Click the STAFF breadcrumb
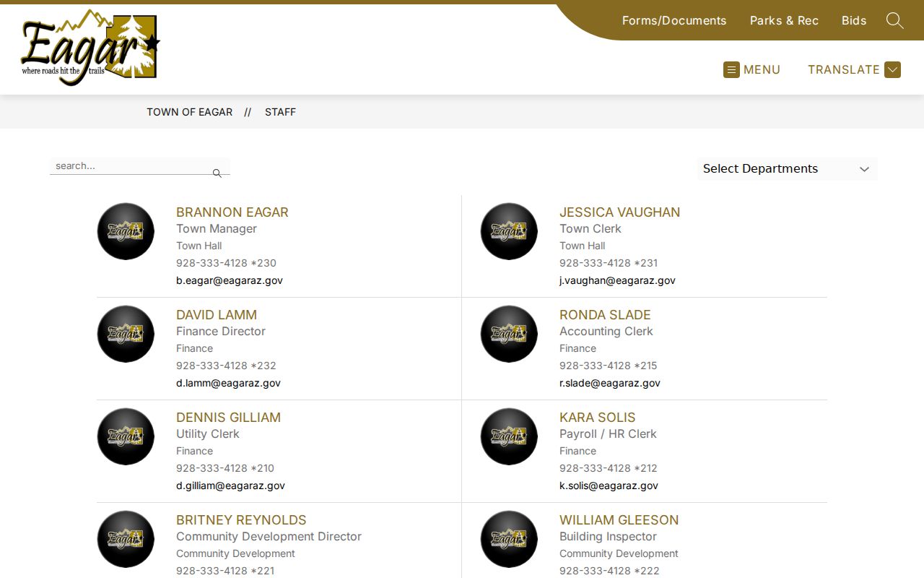This screenshot has height=578, width=924. point(280,112)
